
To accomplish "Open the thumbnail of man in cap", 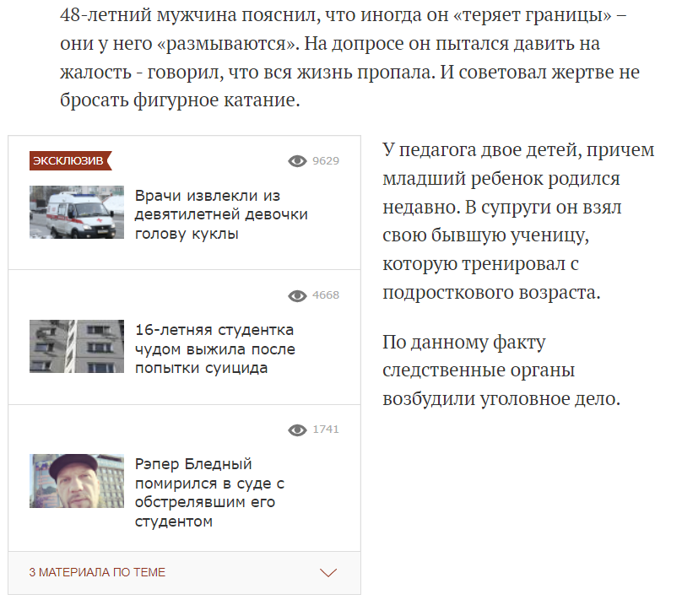I will (77, 481).
